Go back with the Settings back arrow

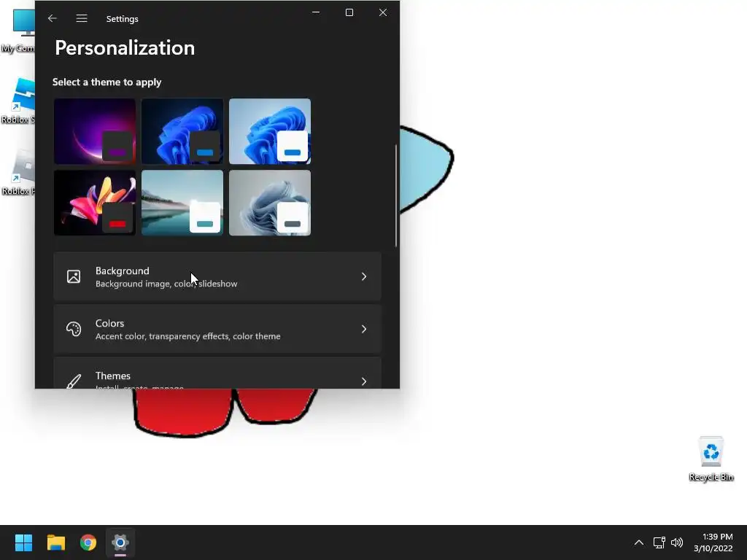point(53,18)
